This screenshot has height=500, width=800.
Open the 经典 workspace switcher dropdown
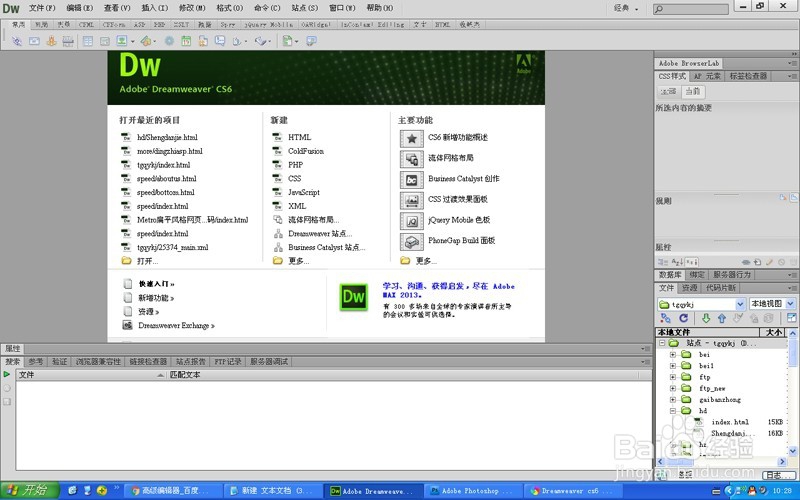637,9
